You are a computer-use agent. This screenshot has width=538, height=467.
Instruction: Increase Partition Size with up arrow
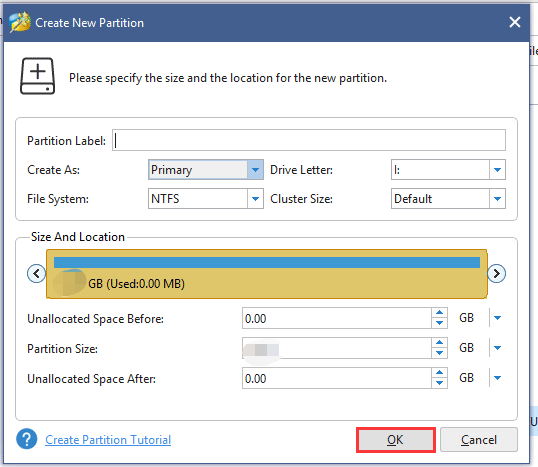[439, 343]
